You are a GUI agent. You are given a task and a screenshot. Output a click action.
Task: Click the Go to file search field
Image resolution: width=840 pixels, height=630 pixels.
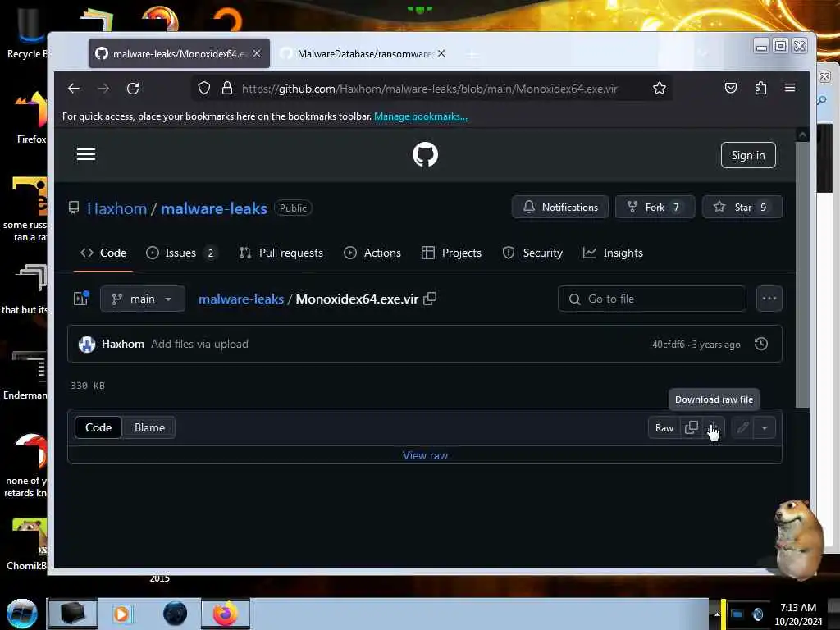(x=652, y=299)
